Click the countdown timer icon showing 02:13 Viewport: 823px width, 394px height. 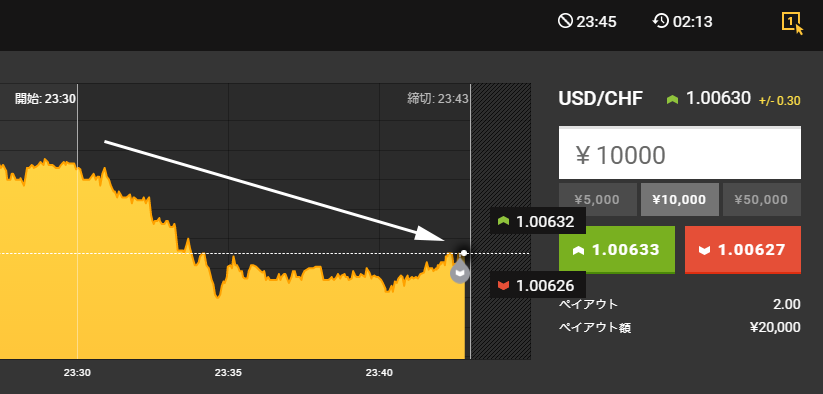point(661,22)
